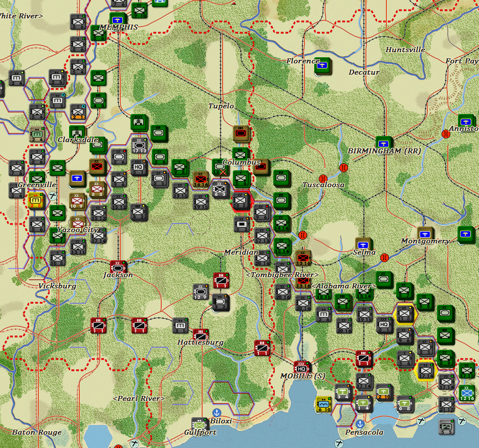Click the Tuscaloosa town label
This screenshot has width=479, height=448.
[x=323, y=185]
